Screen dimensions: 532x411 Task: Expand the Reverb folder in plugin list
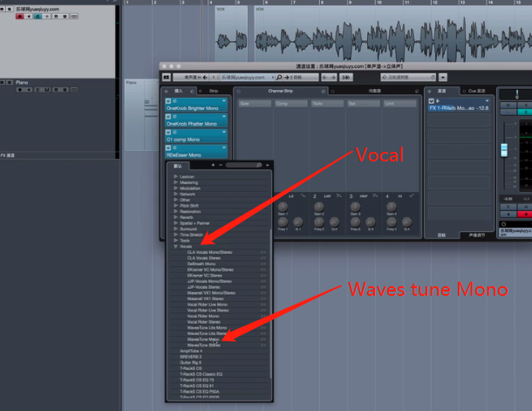point(175,217)
